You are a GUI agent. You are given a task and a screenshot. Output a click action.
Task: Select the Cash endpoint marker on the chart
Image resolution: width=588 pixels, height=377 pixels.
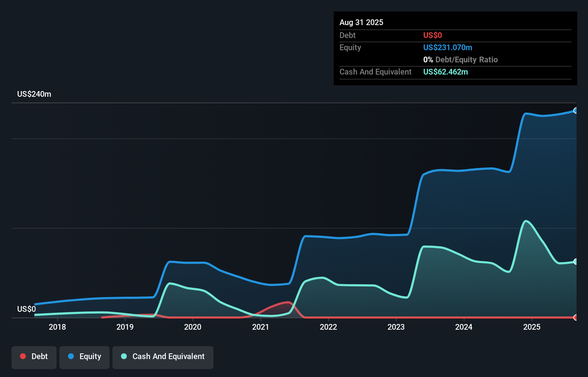coord(576,261)
